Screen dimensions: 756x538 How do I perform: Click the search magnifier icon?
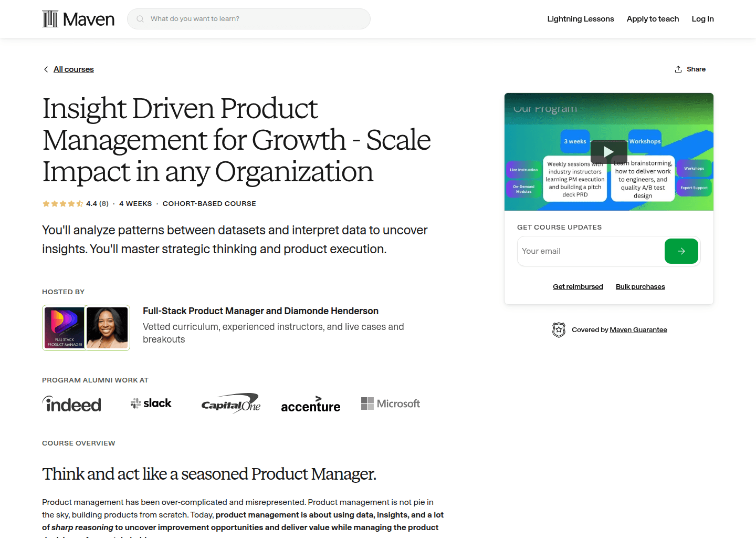pos(140,18)
